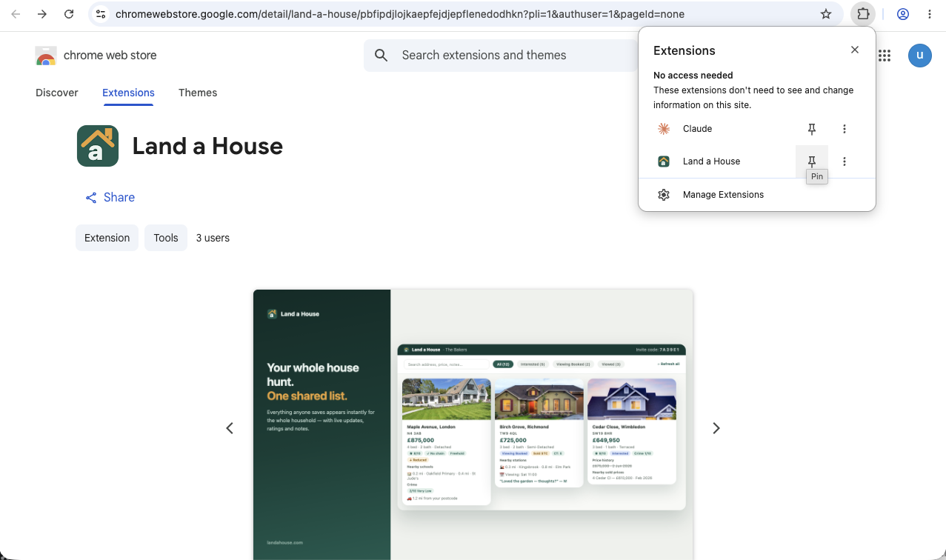This screenshot has width=946, height=560.
Task: Click the Land a House icon in the popup
Action: tap(664, 161)
